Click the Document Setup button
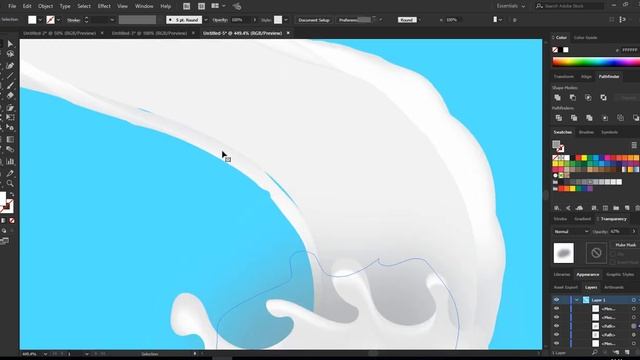This screenshot has height=360, width=640. tap(314, 20)
